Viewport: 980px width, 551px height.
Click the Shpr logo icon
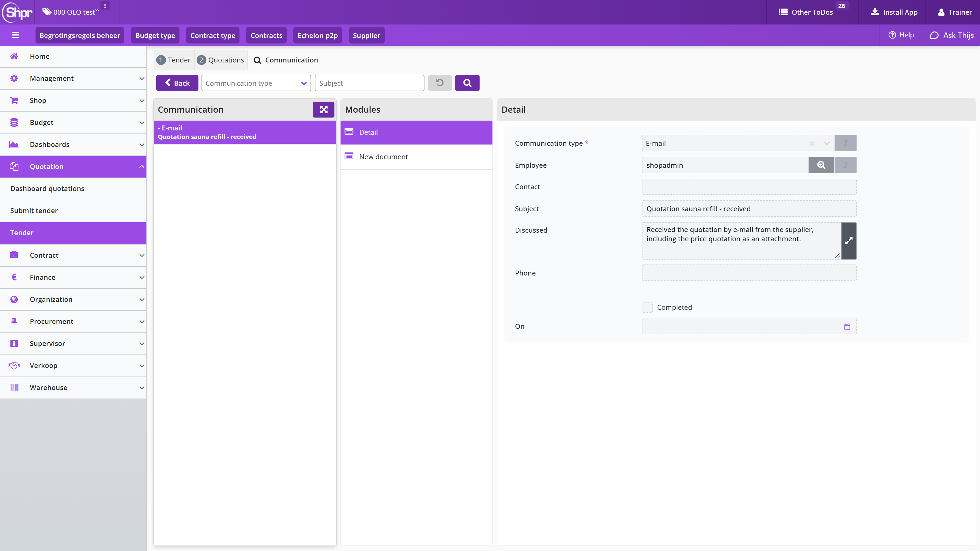tap(17, 12)
